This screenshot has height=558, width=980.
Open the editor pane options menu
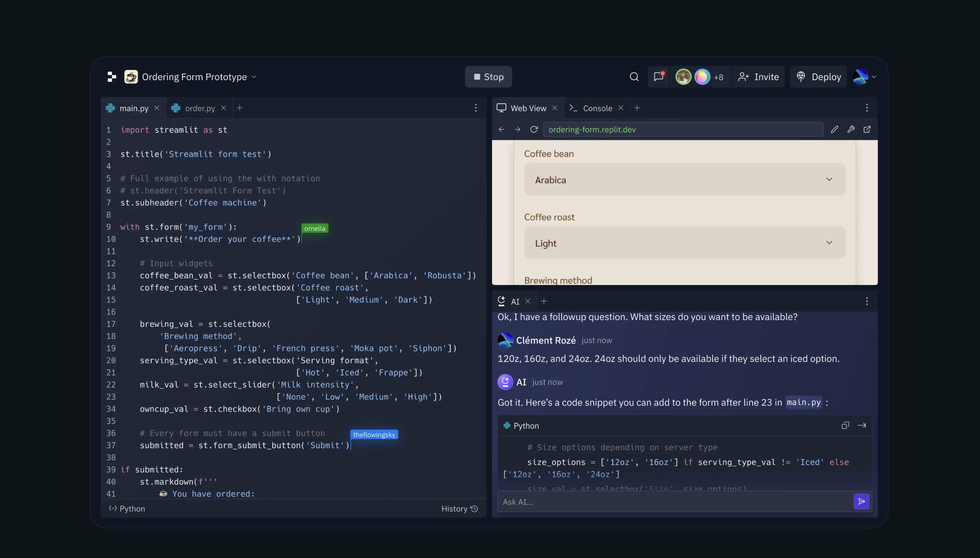click(476, 108)
